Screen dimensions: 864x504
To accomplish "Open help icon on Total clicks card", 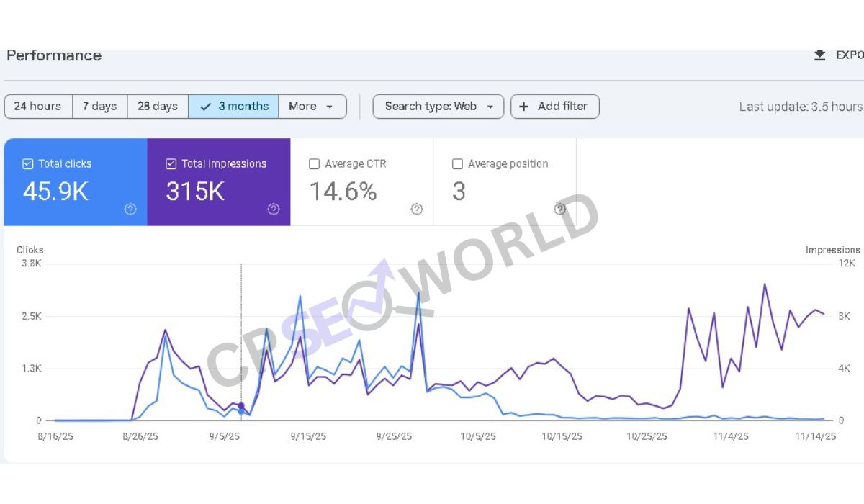I will pos(130,210).
